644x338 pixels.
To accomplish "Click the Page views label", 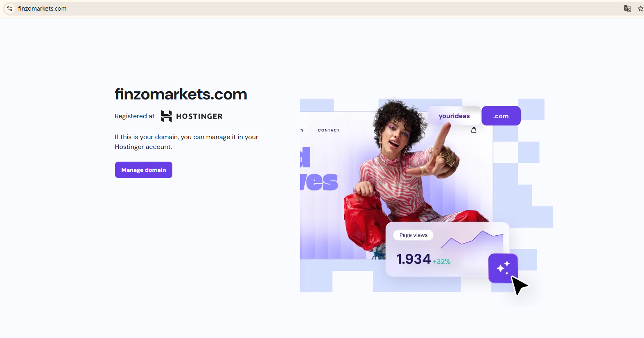I will 414,235.
